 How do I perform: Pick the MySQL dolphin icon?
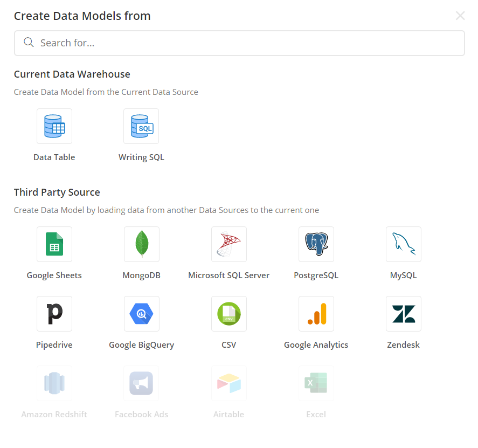pyautogui.click(x=404, y=244)
